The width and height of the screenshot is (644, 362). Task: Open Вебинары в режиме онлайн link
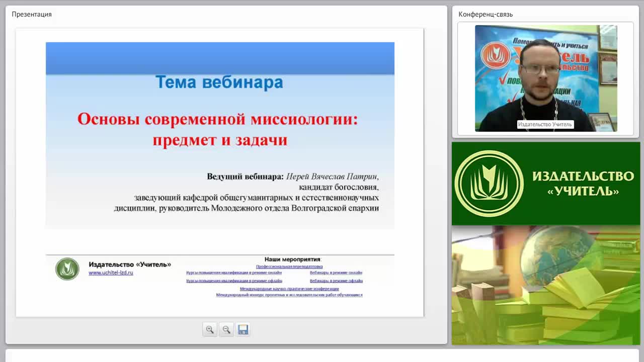[336, 273]
